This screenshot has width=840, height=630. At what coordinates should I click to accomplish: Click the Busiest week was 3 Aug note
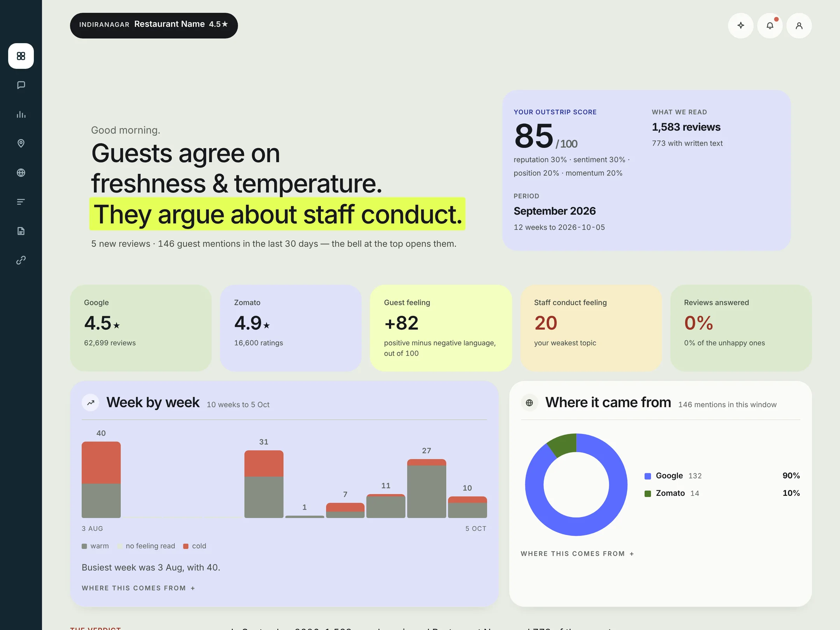click(151, 567)
